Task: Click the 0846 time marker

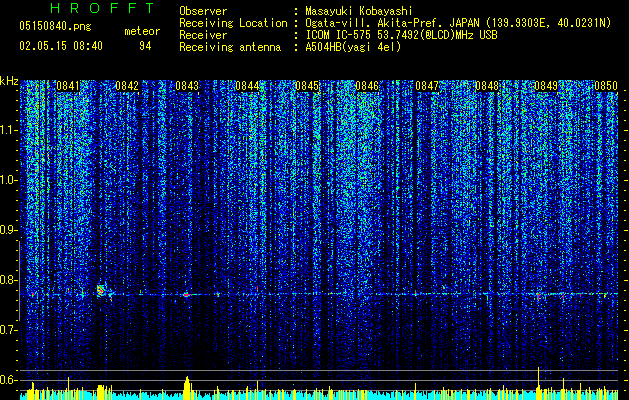Action: 367,86
